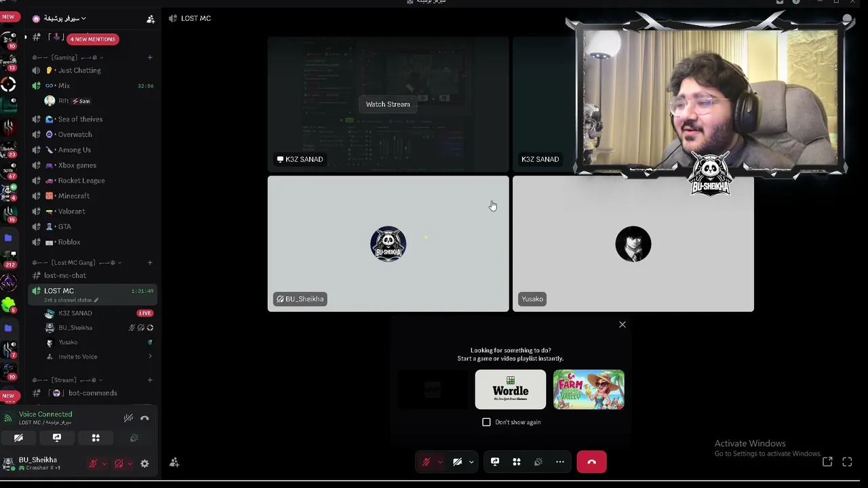868x488 pixels.
Task: Join the Overwatch voice channel
Action: pos(92,135)
